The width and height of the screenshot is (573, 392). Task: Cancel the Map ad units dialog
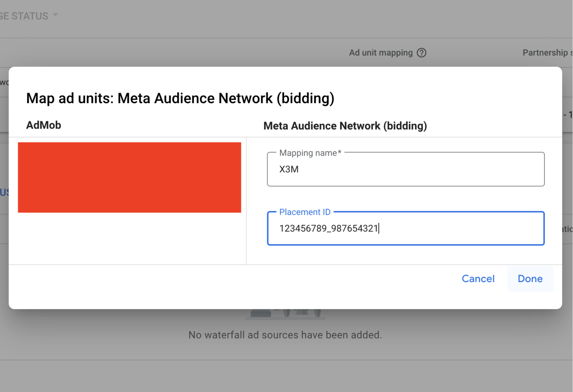pos(478,279)
